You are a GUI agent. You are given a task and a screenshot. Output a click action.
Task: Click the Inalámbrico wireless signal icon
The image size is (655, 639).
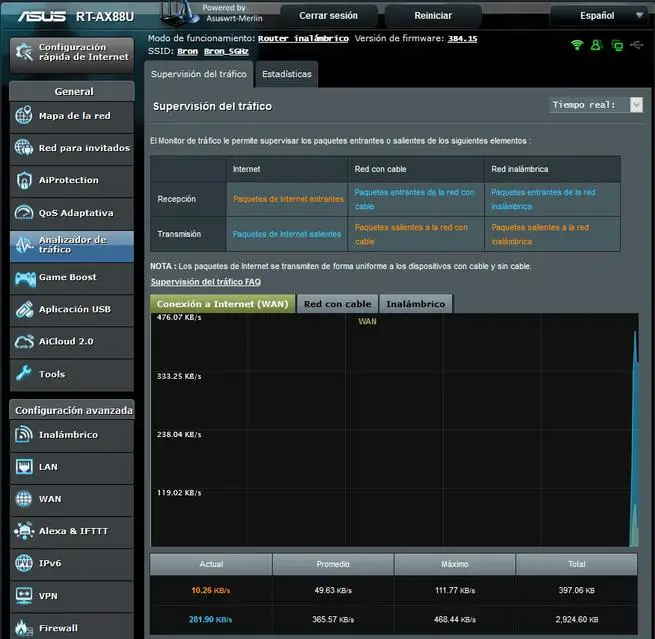[x=23, y=434]
